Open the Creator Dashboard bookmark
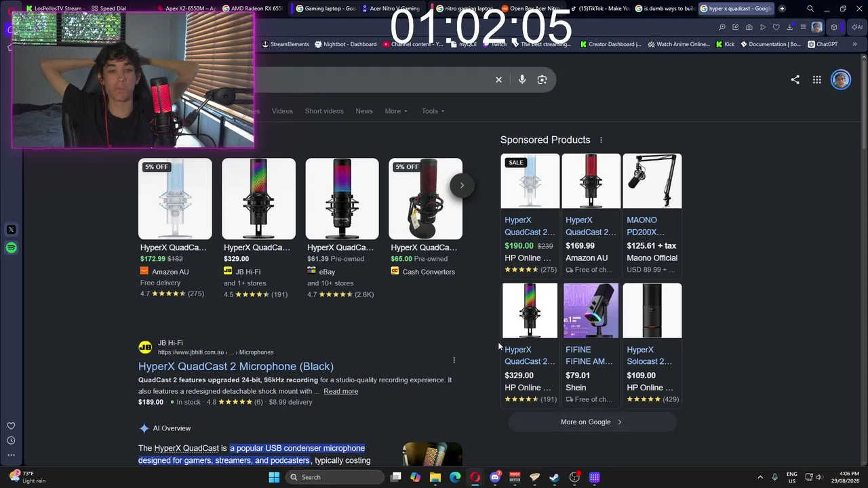 611,45
